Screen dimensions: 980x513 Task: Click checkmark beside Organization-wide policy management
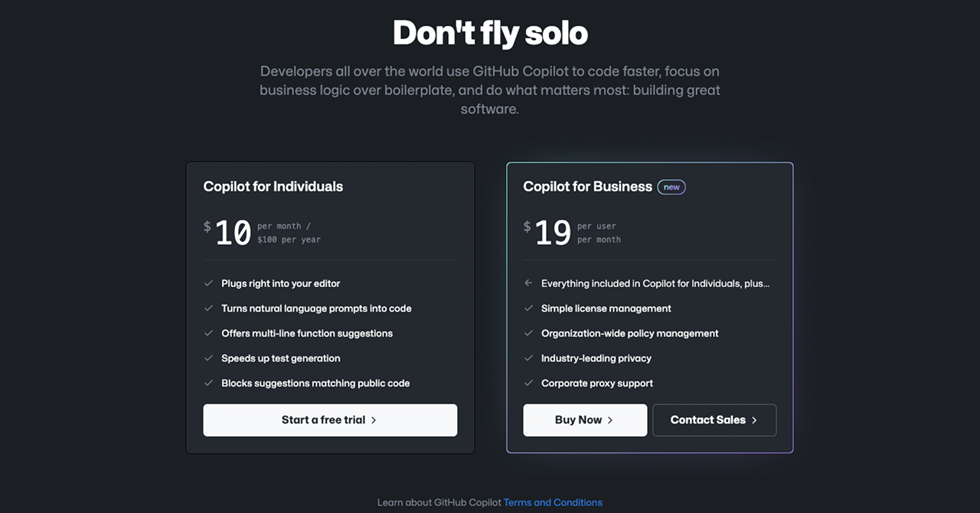tap(528, 333)
